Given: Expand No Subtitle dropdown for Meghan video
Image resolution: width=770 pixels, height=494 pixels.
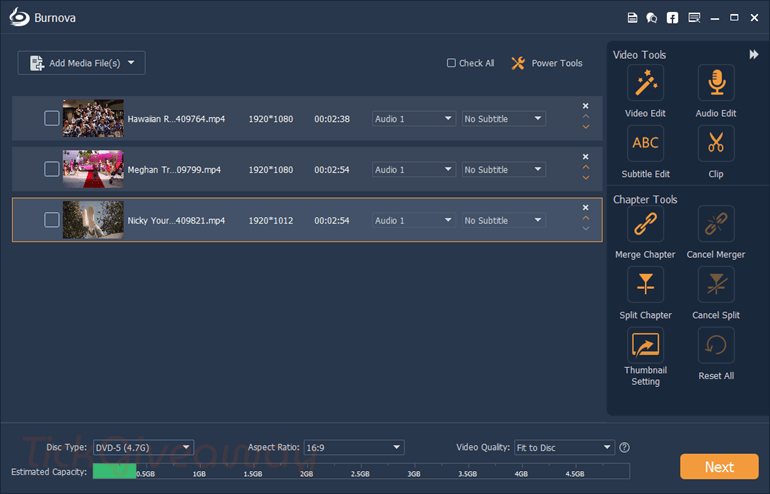Looking at the screenshot, I should pyautogui.click(x=503, y=169).
